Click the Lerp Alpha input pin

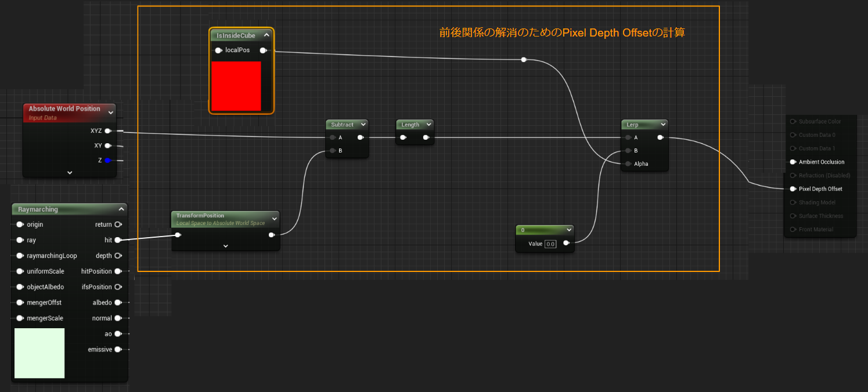pos(626,164)
